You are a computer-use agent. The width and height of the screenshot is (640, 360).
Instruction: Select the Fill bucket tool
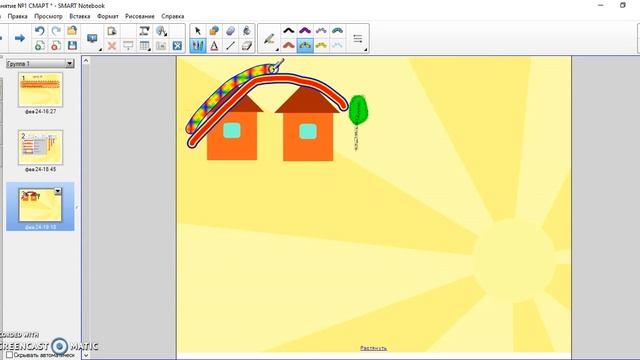click(247, 31)
